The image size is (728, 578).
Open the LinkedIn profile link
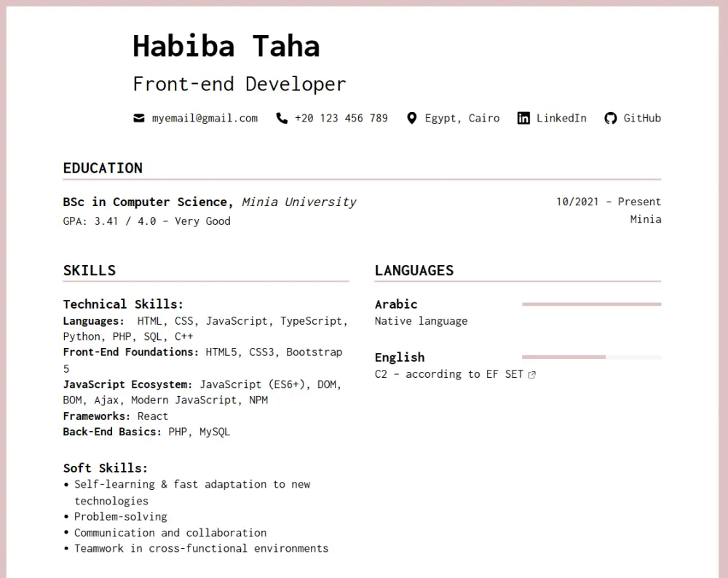point(561,118)
